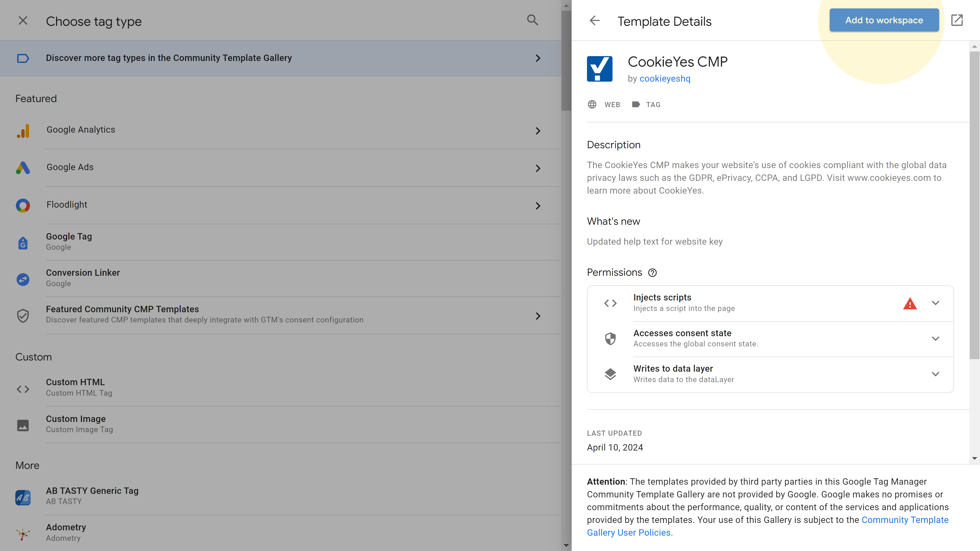Open cookieyeshq author link
980x551 pixels.
coord(665,79)
